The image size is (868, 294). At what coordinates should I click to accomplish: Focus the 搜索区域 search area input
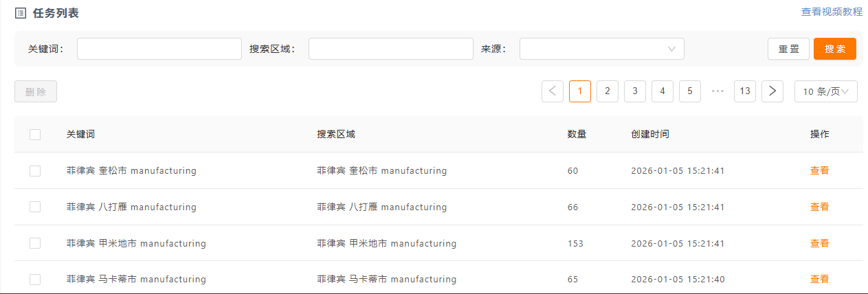pyautogui.click(x=391, y=49)
